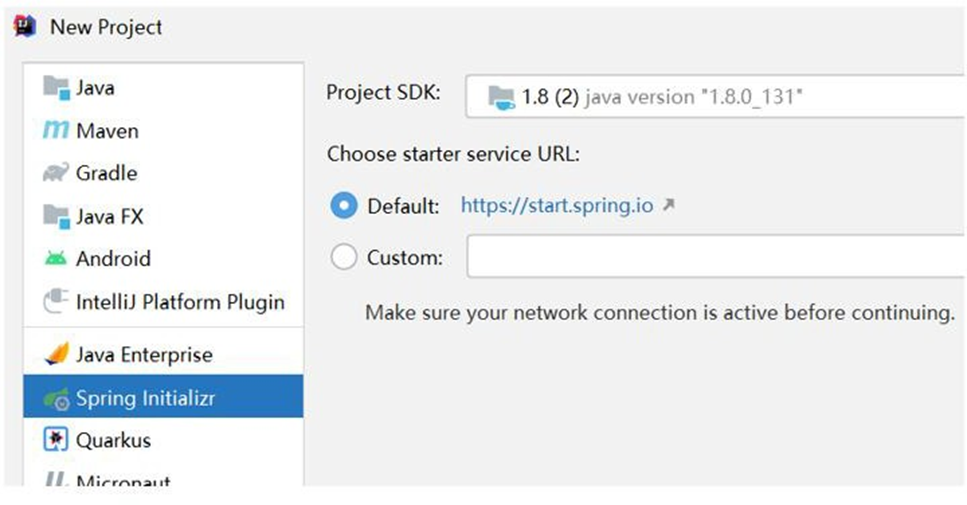Screen dimensions: 967x505
Task: Click the IntelliJ Platform Plugin icon
Action: pos(56,302)
